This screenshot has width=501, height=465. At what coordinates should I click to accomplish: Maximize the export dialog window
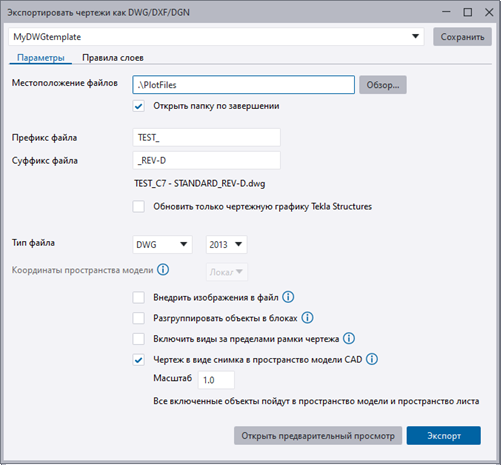pyautogui.click(x=468, y=12)
